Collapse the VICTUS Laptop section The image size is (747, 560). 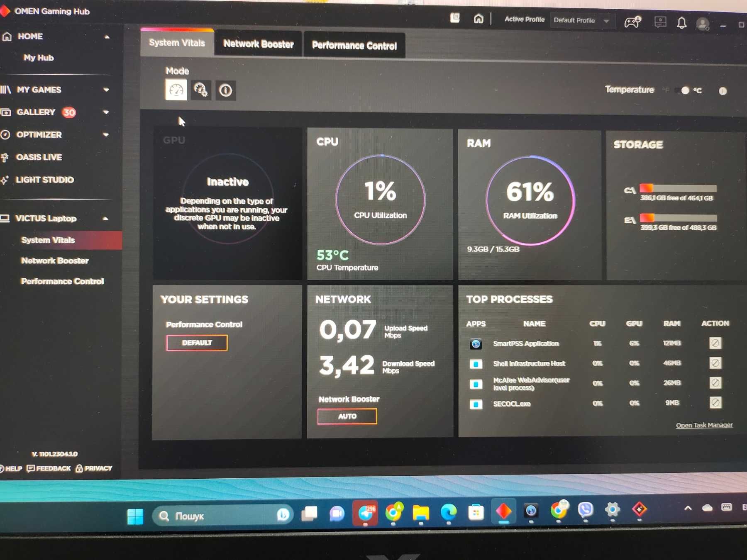105,219
